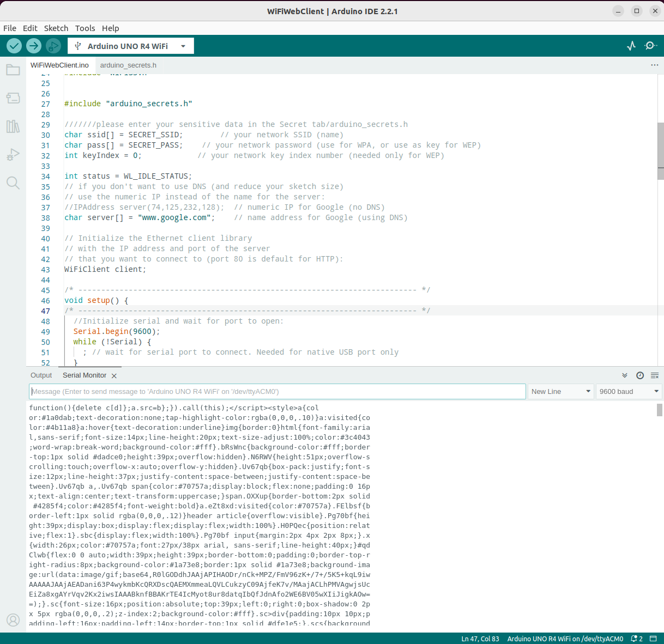The height and width of the screenshot is (644, 664).
Task: Open the Library Manager books icon
Action: [x=13, y=126]
